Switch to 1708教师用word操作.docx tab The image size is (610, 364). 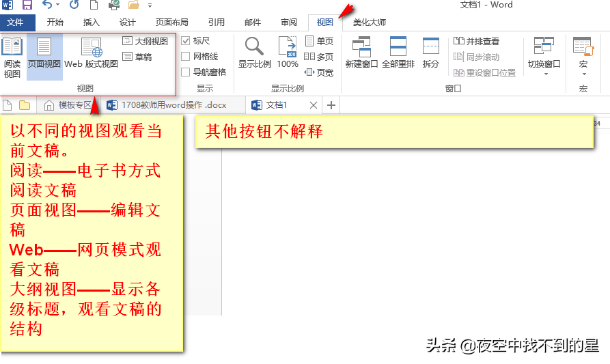174,105
